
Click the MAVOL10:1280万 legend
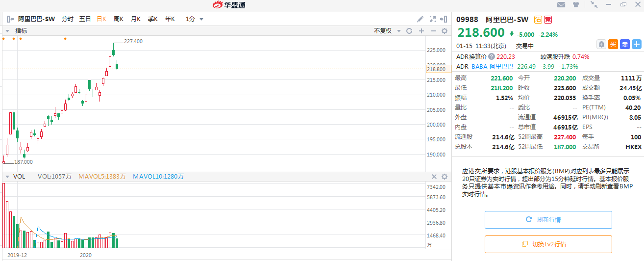(x=158, y=177)
